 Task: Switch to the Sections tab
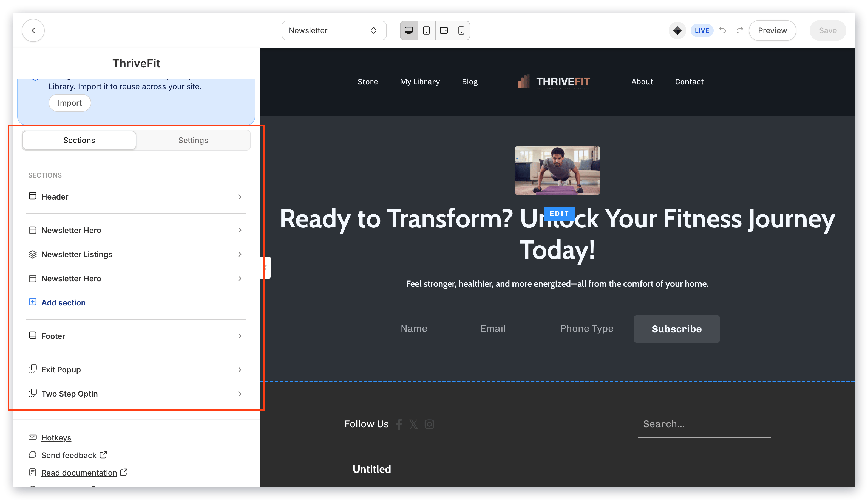click(79, 140)
